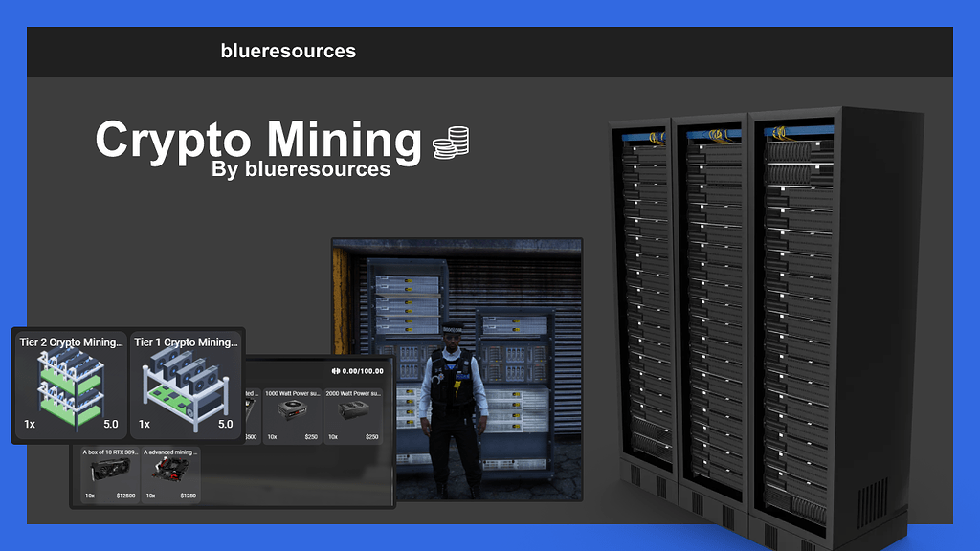Select the Tier 1 Crypto Mining rig item
980x551 pixels.
pos(186,385)
